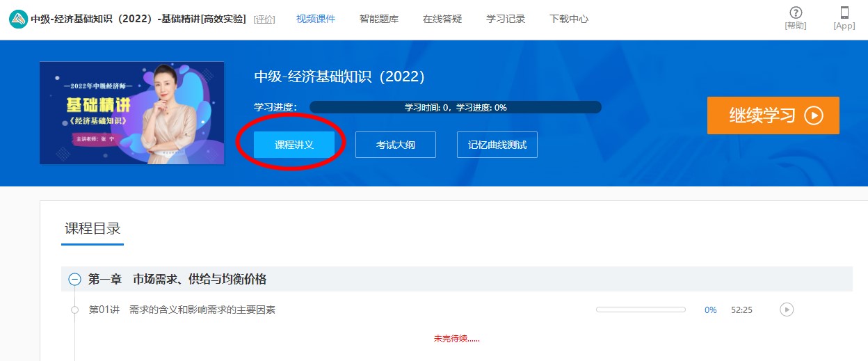Select the 课程目录 tab

(x=93, y=229)
